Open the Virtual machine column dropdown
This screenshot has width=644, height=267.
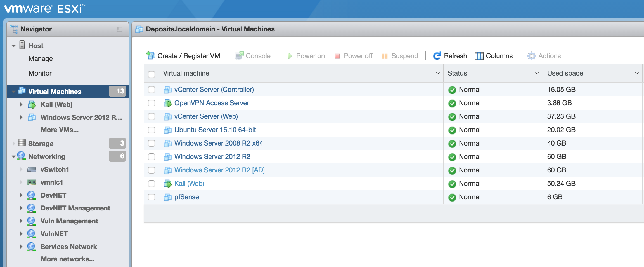click(437, 73)
